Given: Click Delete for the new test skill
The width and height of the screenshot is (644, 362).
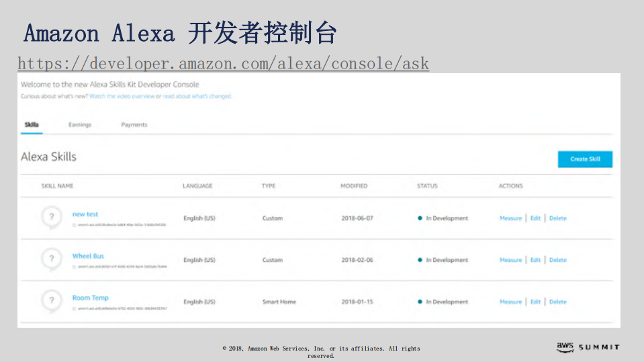Looking at the screenshot, I should [x=558, y=218].
